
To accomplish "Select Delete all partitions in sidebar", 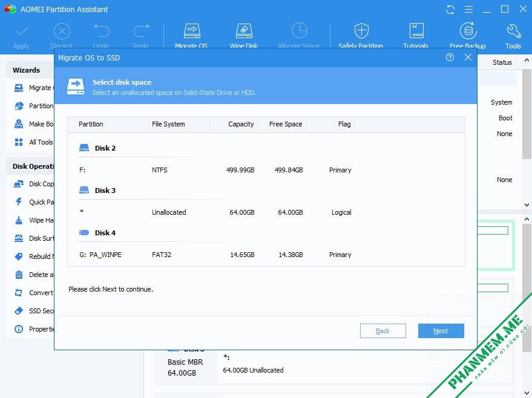I will tap(33, 275).
